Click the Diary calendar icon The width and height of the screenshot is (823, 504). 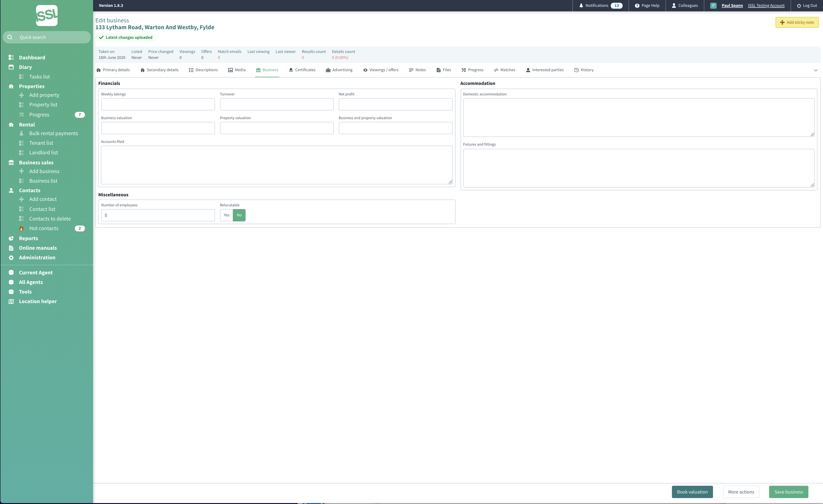11,67
